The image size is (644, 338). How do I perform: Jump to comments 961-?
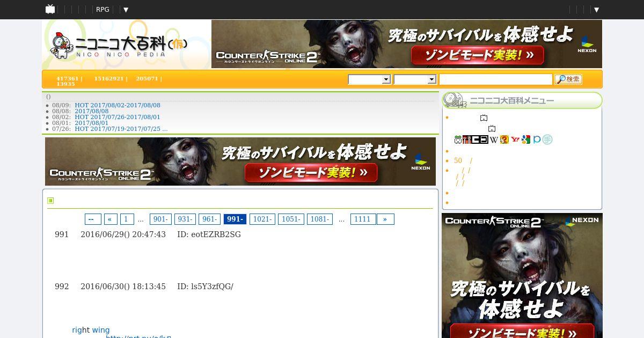[210, 219]
